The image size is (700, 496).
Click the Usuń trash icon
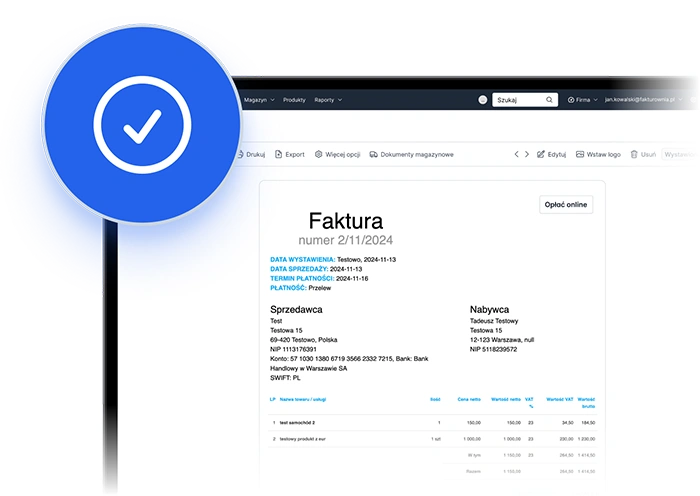(x=634, y=155)
